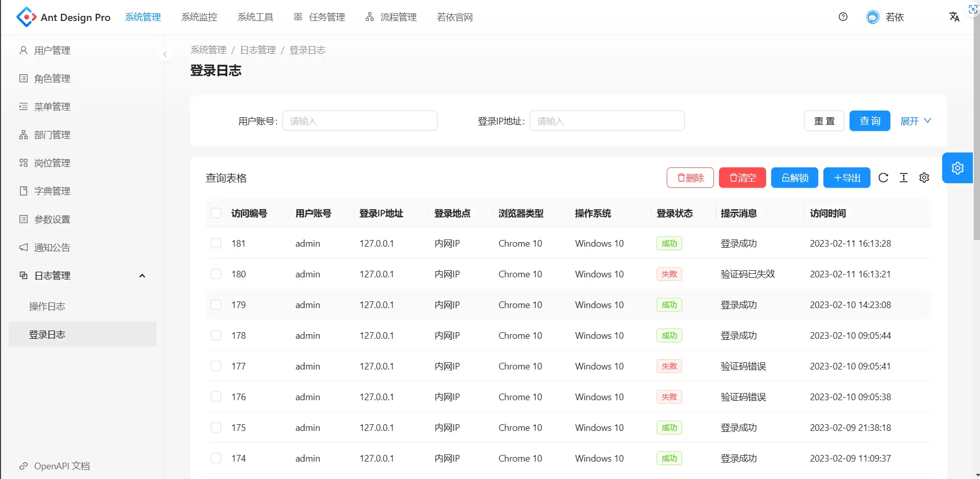Screen dimensions: 980x479
Task: Check the box for row 177
Action: click(216, 366)
